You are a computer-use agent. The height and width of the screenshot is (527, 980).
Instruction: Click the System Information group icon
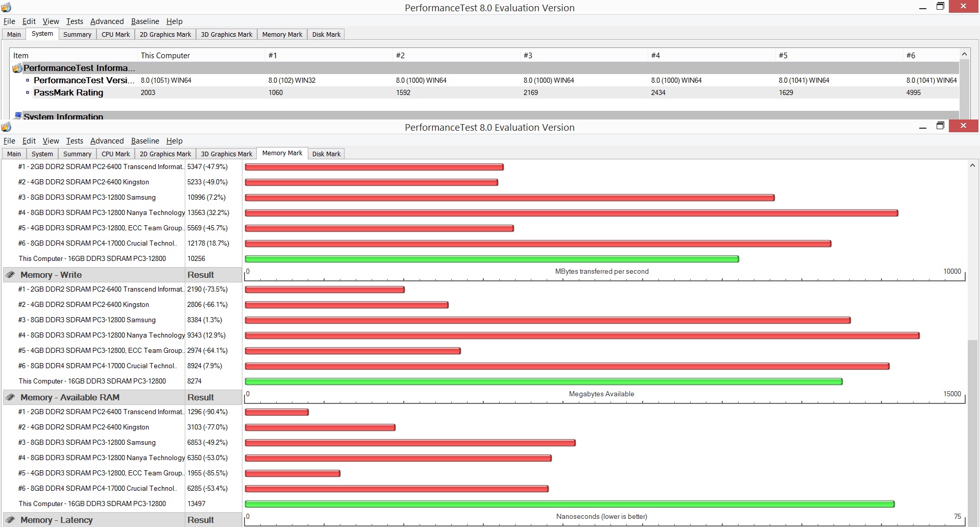18,116
